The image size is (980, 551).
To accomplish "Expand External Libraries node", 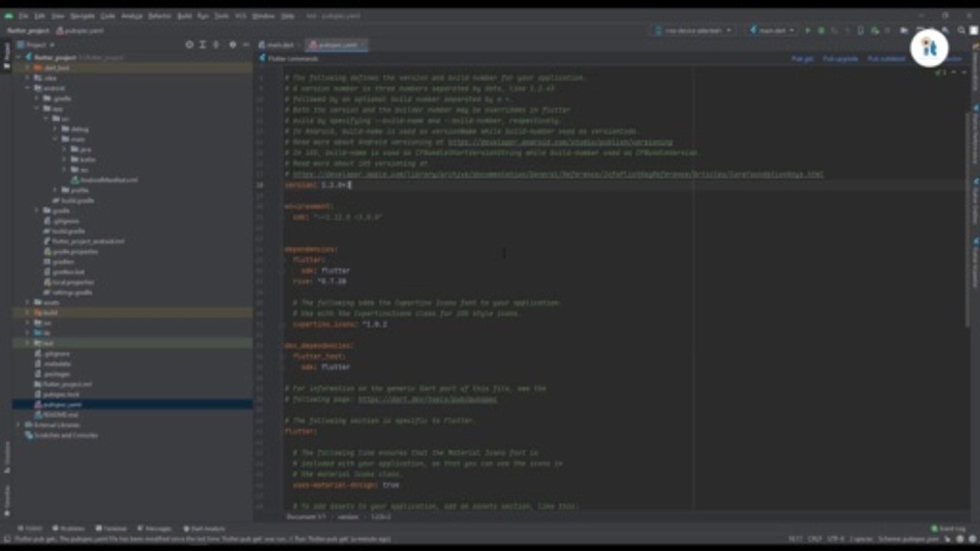I will (x=20, y=425).
